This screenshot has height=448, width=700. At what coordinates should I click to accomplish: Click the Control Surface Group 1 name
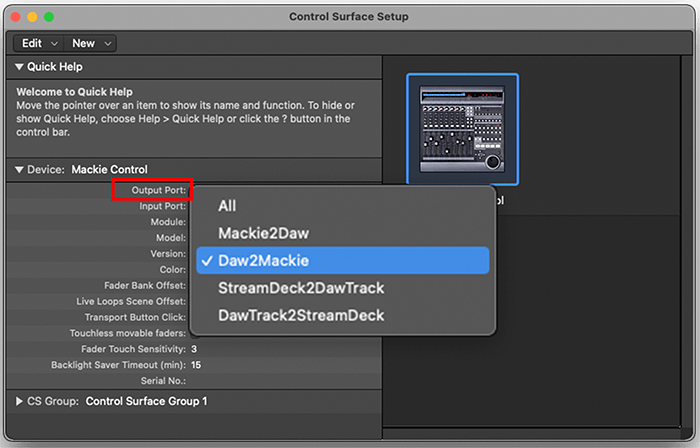(146, 401)
